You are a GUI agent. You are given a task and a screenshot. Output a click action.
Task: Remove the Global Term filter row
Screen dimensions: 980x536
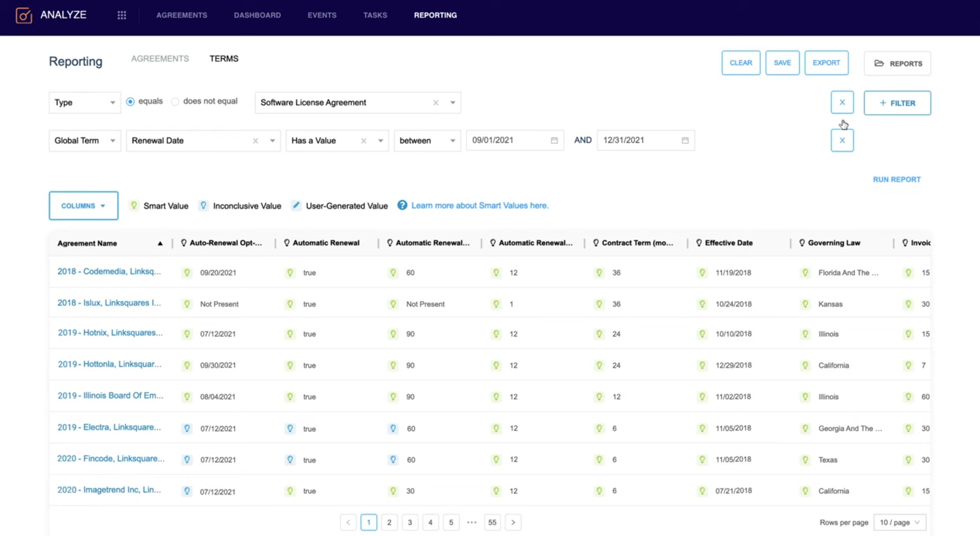click(842, 140)
